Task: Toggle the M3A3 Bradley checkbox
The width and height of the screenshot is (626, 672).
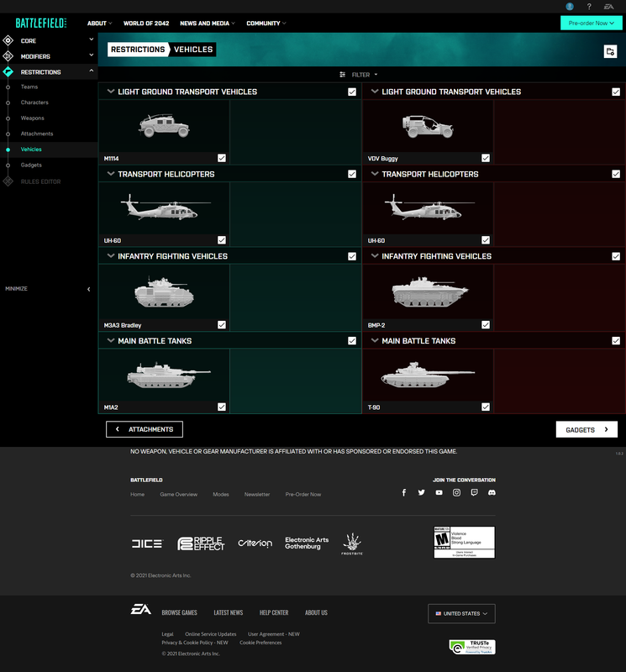Action: pyautogui.click(x=222, y=325)
